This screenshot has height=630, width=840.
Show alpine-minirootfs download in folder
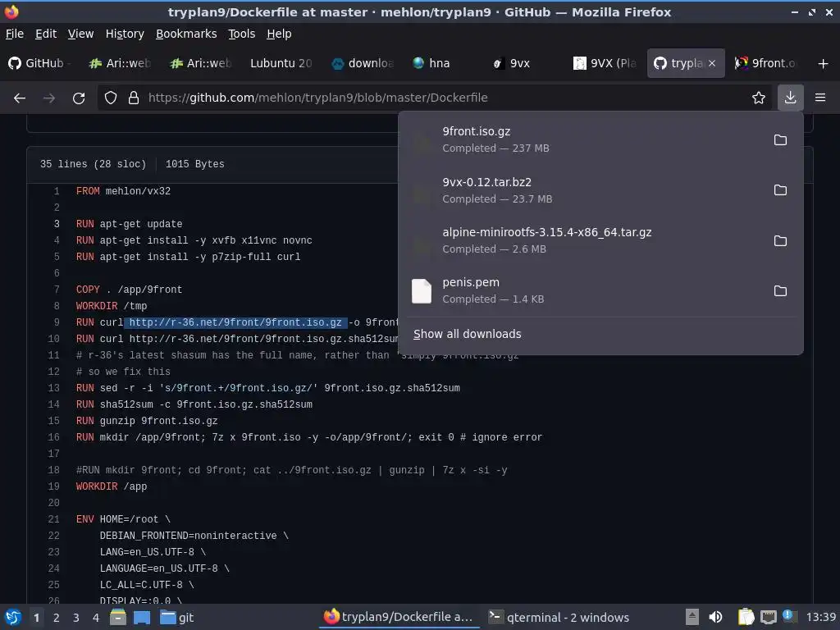(x=781, y=240)
